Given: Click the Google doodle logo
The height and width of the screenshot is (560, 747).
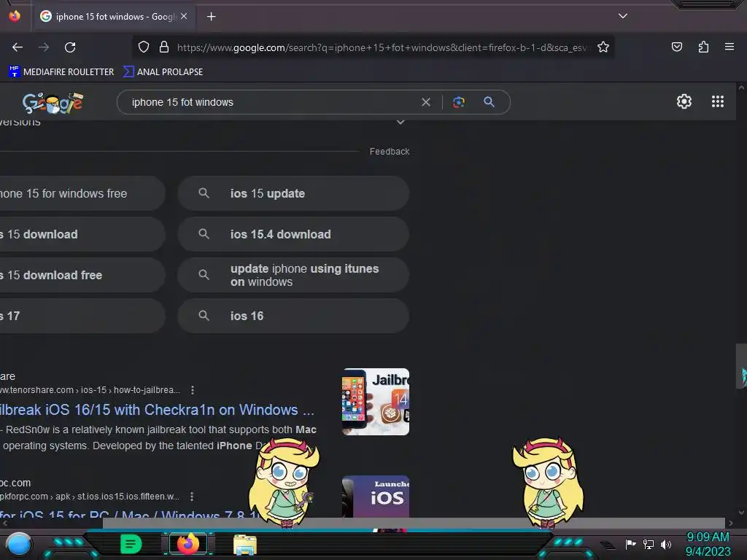Looking at the screenshot, I should [x=53, y=102].
